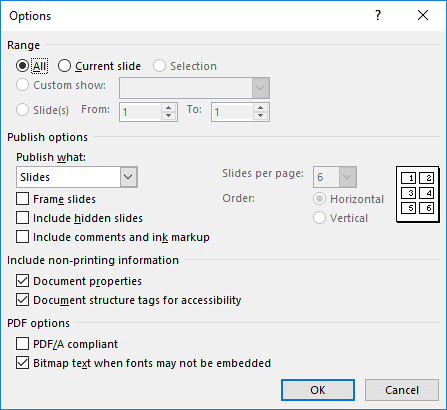The width and height of the screenshot is (447, 410).
Task: Confirm with the OK button
Action: (x=318, y=390)
